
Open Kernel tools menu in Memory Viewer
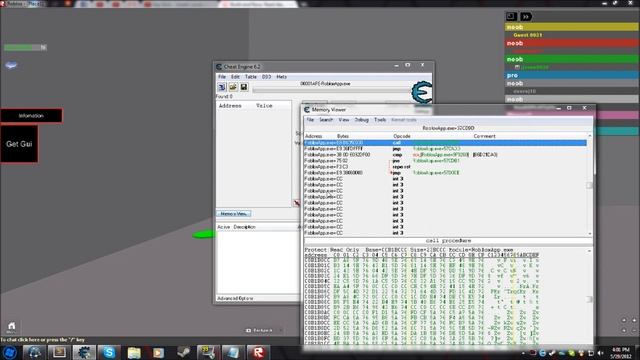(x=404, y=120)
